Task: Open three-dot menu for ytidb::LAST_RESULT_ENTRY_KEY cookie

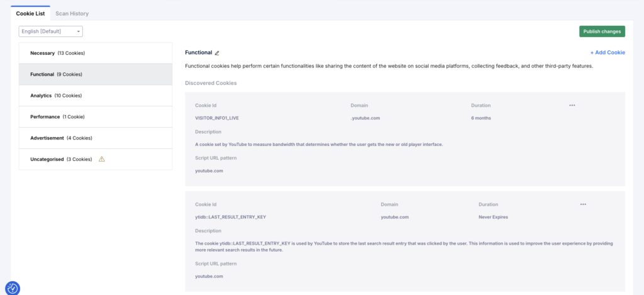Action: (583, 204)
